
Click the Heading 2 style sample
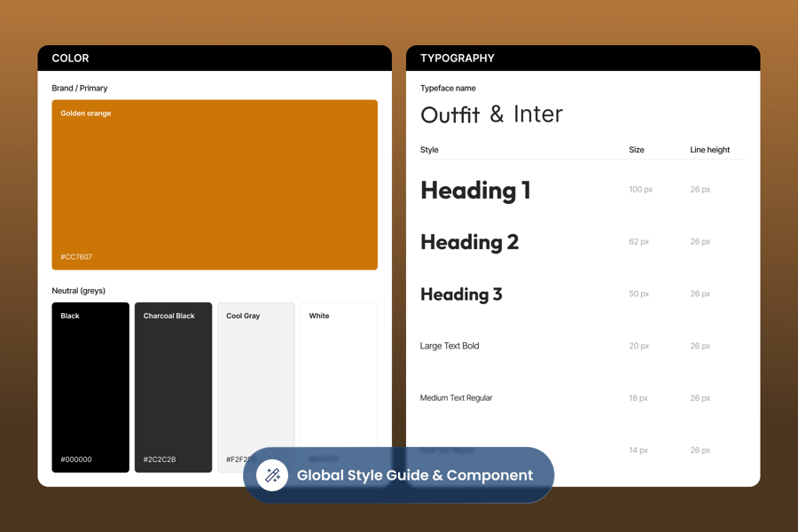[x=469, y=242]
